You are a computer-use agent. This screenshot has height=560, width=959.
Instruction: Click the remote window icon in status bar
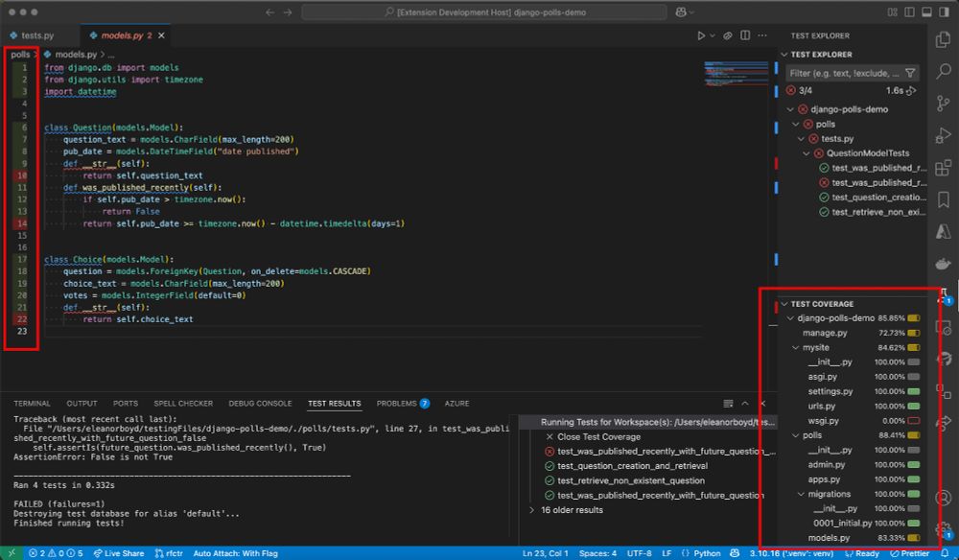12,553
